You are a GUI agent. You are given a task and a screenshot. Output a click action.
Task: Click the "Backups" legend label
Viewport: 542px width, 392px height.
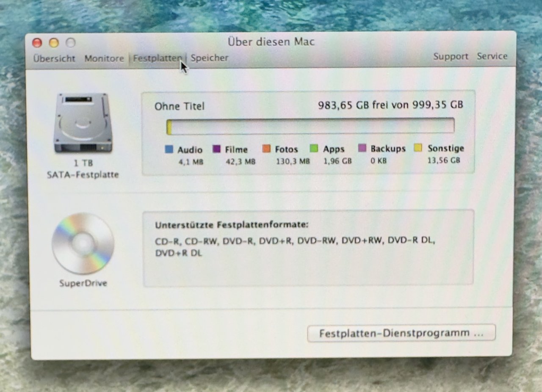388,149
